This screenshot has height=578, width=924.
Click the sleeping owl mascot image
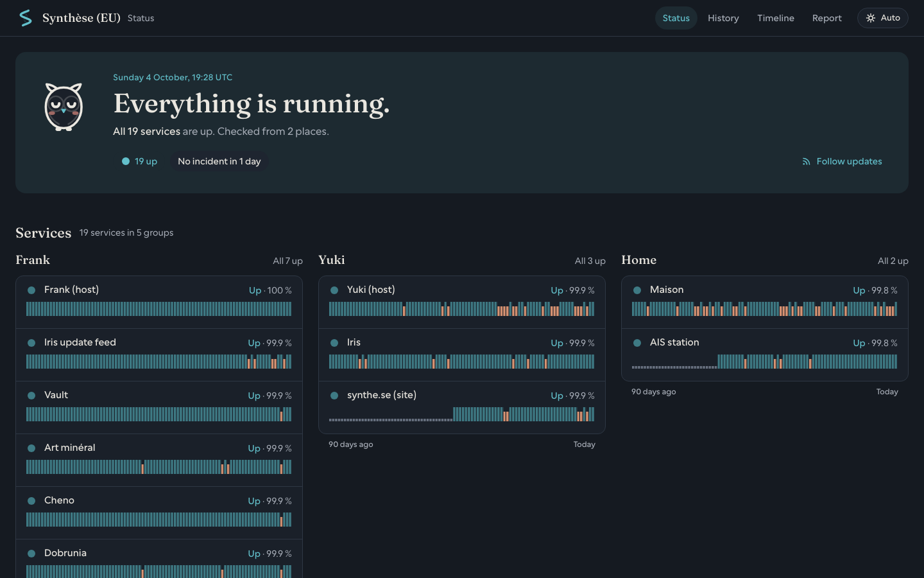coord(64,107)
